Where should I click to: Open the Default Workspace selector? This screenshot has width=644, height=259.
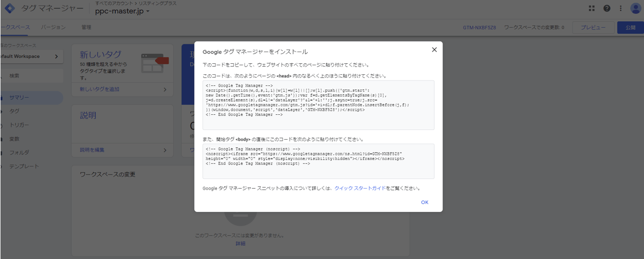tap(31, 57)
